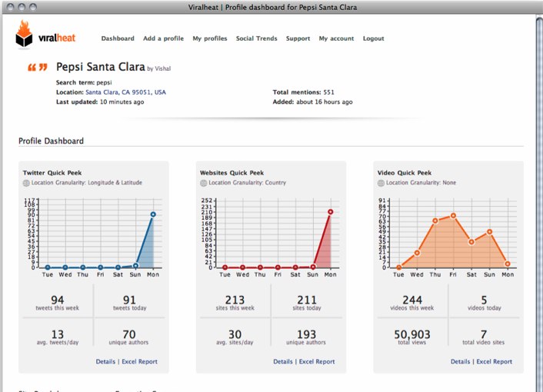The height and width of the screenshot is (392, 543).
Task: Click Sunday data point on Video chart
Action: (x=489, y=232)
